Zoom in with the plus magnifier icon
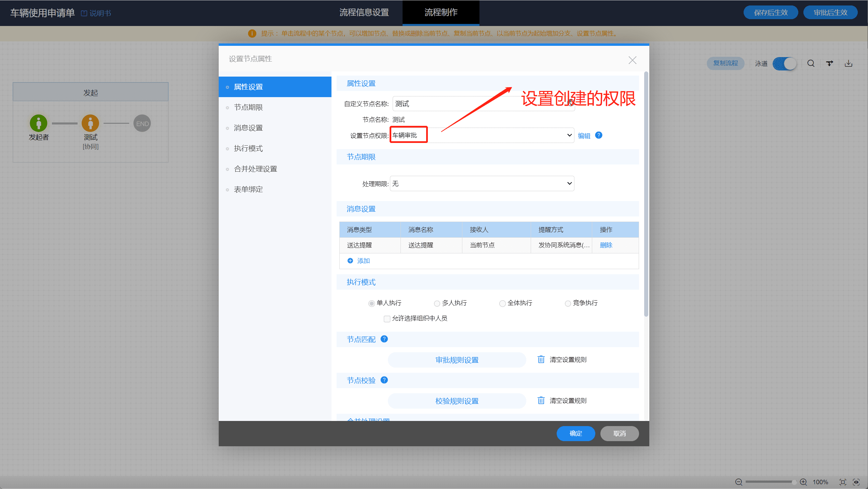868x489 pixels. pos(803,482)
